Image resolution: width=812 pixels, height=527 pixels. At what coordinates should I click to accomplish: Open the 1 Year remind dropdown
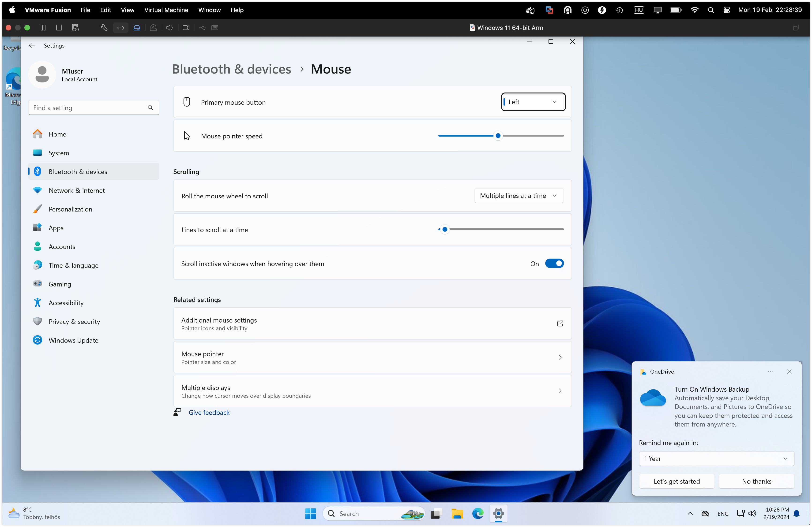coord(716,458)
